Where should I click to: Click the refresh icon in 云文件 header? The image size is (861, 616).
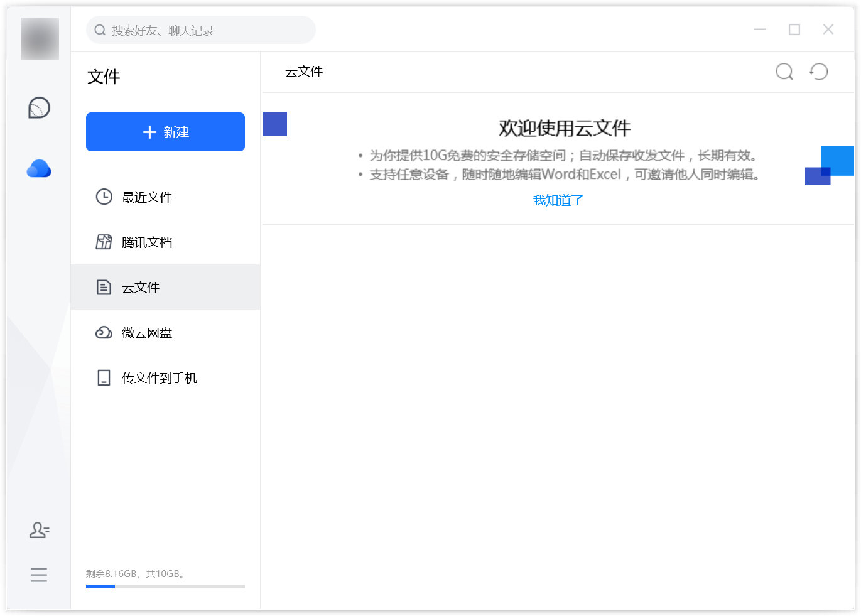point(818,72)
